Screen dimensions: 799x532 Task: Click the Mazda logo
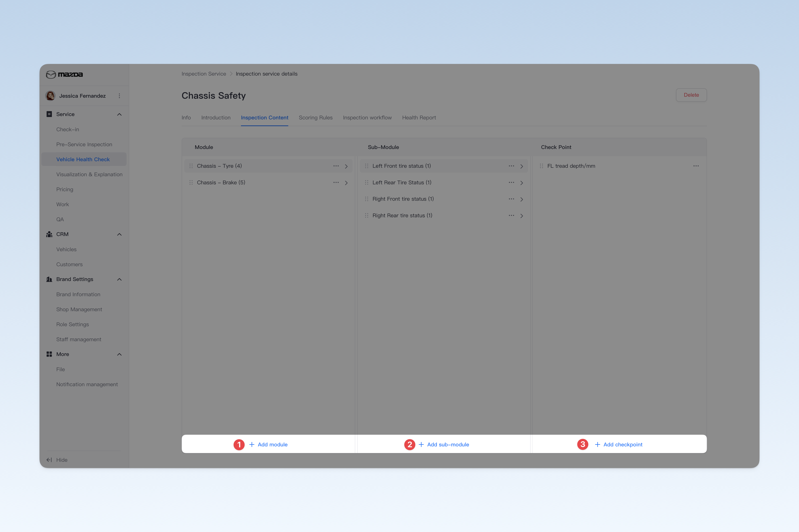[x=65, y=74]
